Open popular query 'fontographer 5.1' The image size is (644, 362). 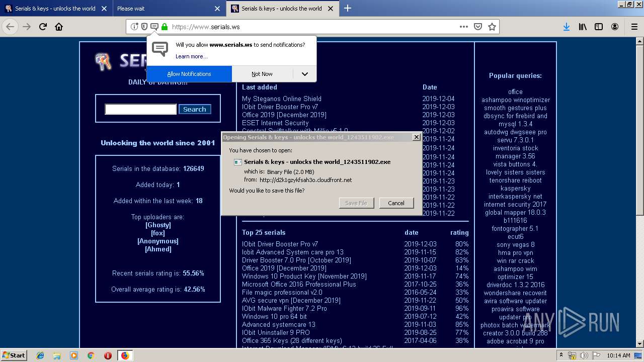click(x=515, y=228)
